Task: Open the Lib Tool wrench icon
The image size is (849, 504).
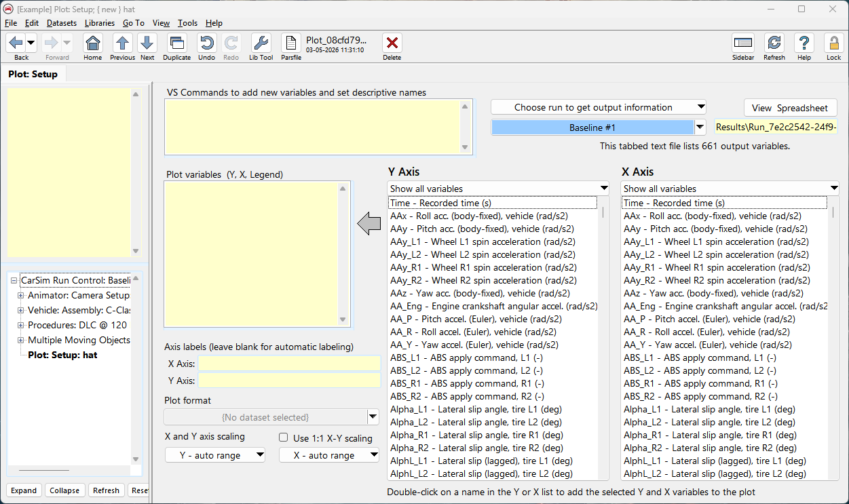Action: (261, 44)
